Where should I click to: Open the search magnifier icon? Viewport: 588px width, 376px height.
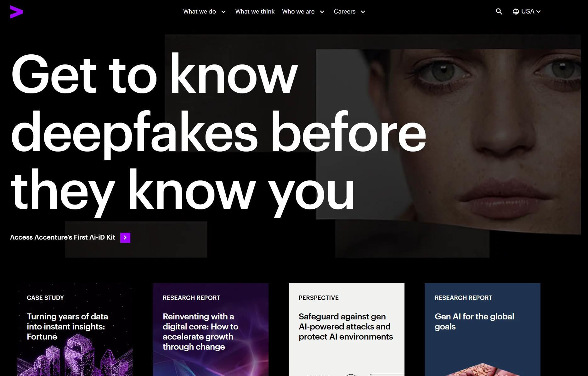[x=499, y=12]
